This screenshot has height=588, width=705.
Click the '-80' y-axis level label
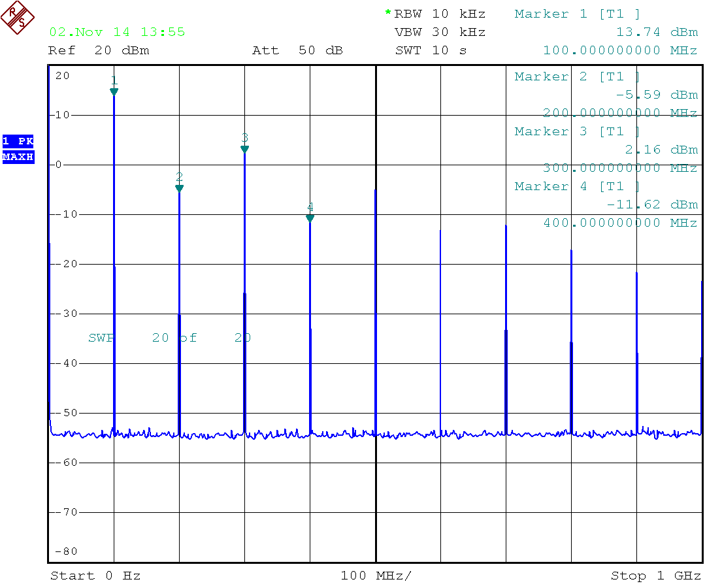tap(66, 551)
